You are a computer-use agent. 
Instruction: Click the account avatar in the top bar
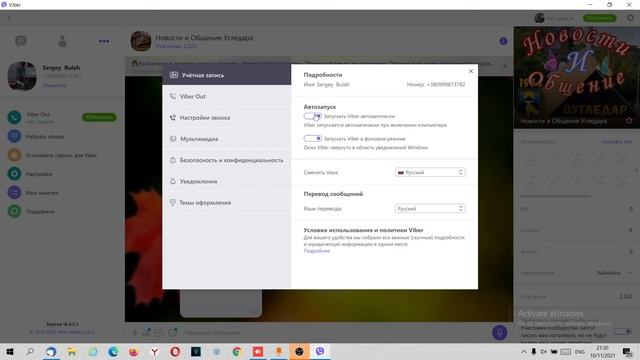pyautogui.click(x=540, y=18)
